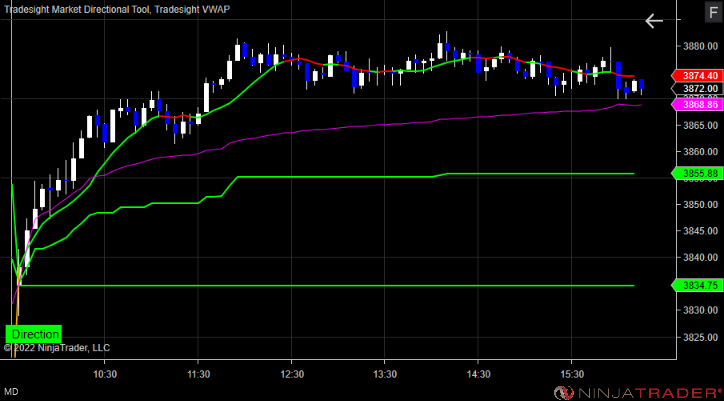Click the green Direction label
The image size is (724, 401).
(x=34, y=334)
